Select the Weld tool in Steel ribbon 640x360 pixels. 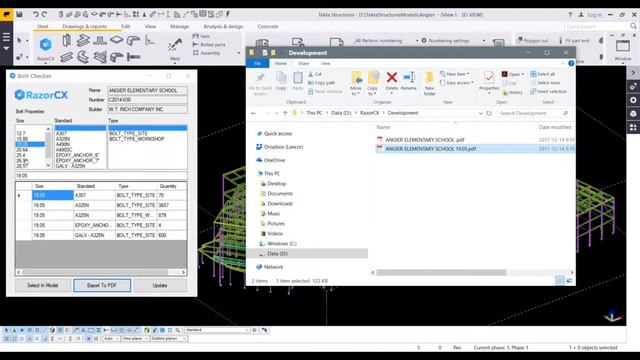tap(175, 49)
